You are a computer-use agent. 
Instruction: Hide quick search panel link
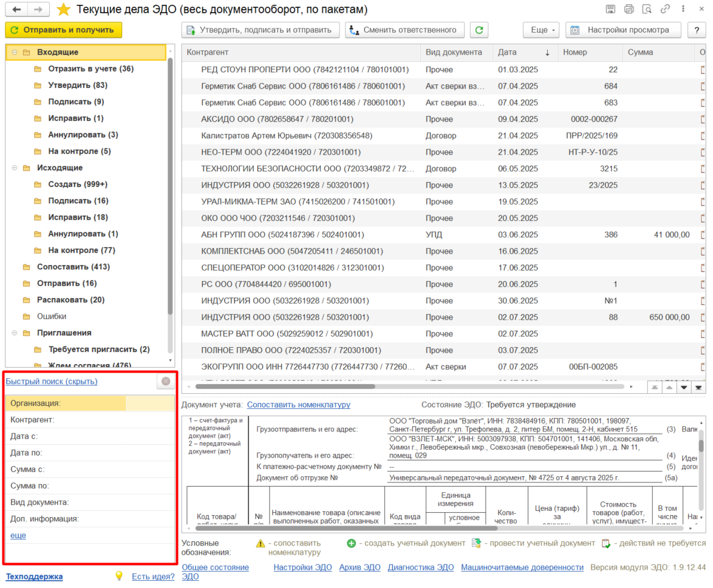(x=52, y=381)
